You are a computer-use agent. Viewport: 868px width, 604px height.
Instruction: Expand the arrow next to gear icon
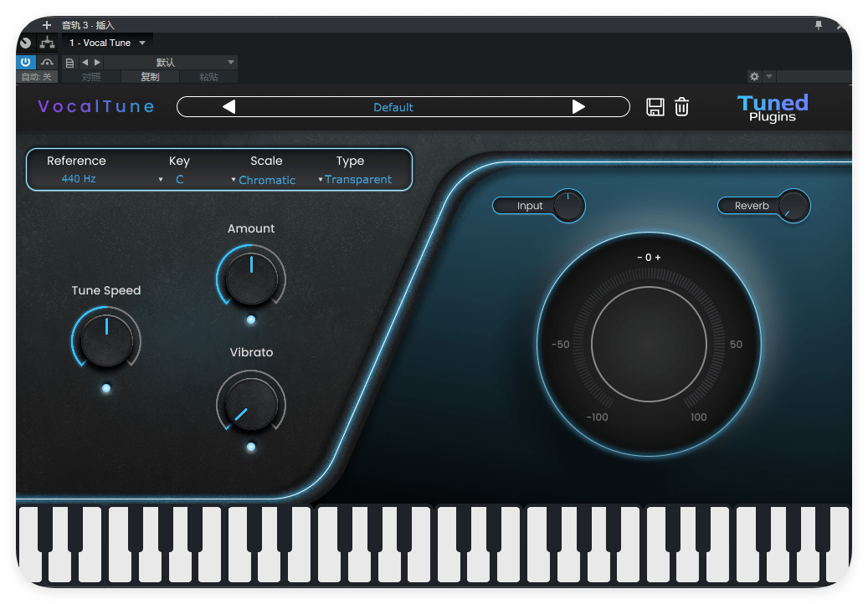769,76
